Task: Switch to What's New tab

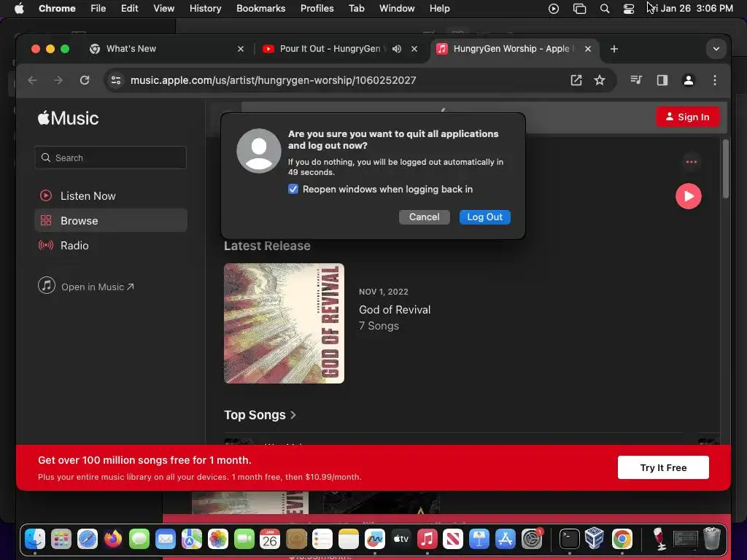Action: pyautogui.click(x=166, y=49)
